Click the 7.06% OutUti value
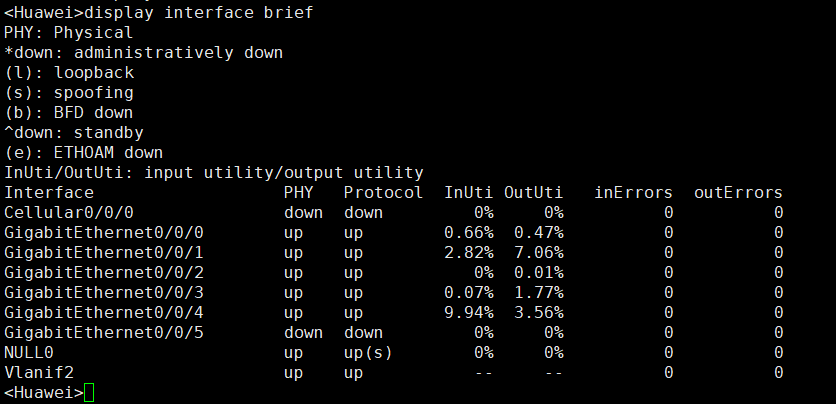Image resolution: width=836 pixels, height=404 pixels. tap(538, 253)
